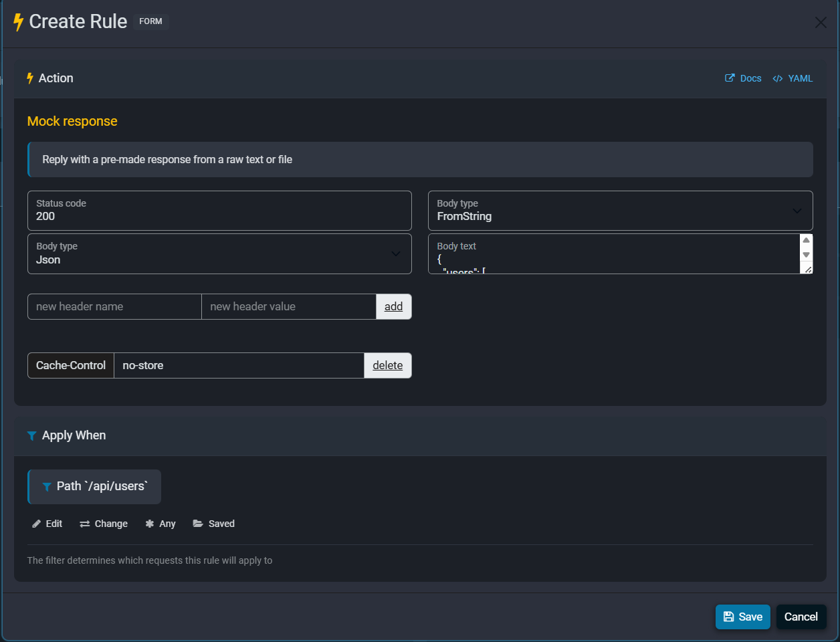Add the new header
The image size is (840, 642).
point(394,306)
